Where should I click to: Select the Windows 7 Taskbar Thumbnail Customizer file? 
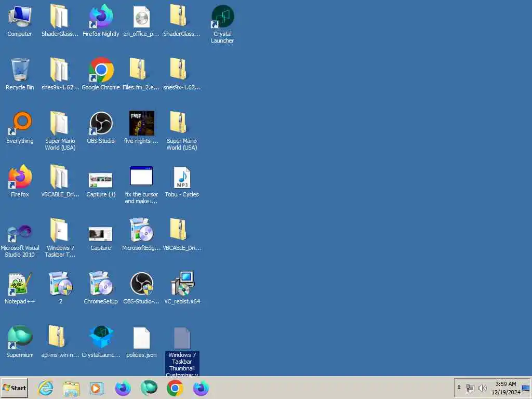point(182,352)
